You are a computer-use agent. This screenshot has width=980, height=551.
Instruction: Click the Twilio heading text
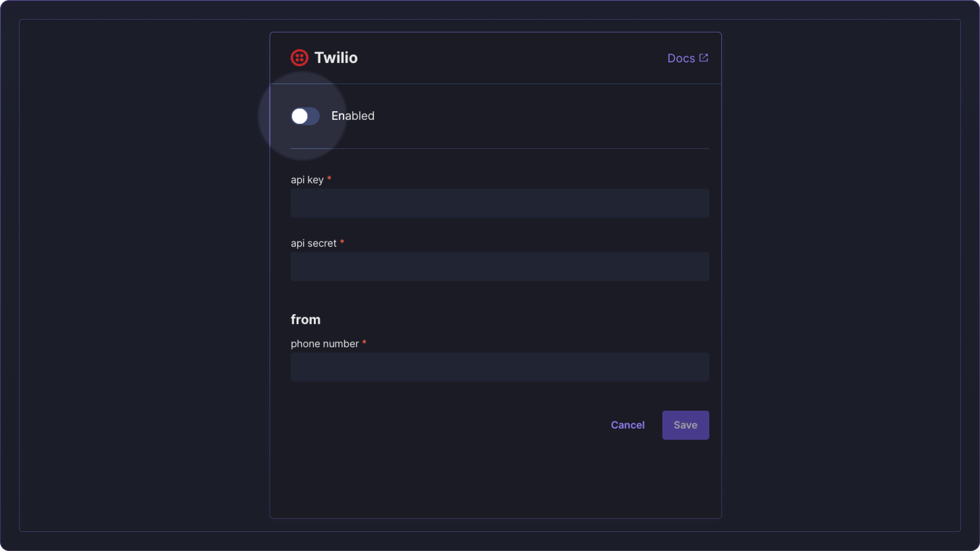[336, 58]
